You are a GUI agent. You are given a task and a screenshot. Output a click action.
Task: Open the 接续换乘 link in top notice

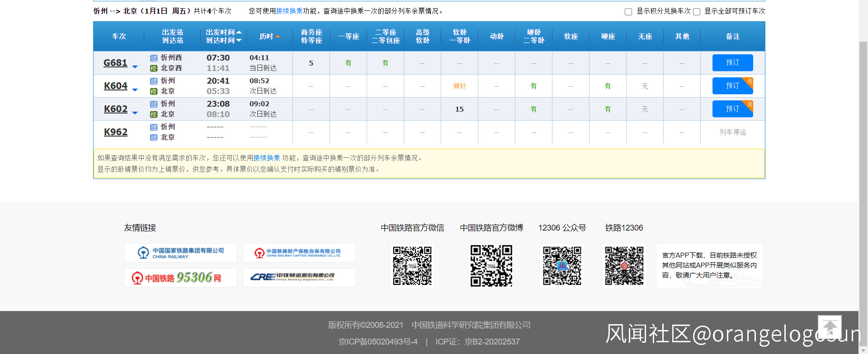289,11
